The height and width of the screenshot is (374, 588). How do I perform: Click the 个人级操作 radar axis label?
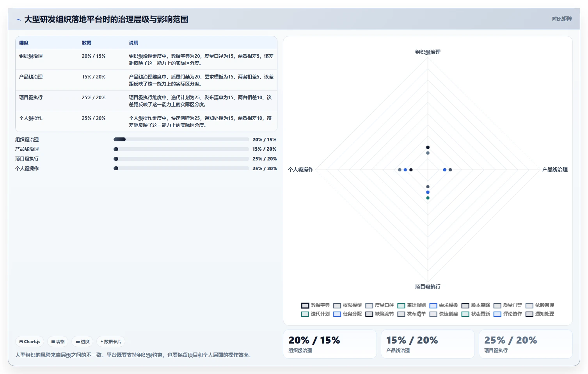(x=300, y=169)
